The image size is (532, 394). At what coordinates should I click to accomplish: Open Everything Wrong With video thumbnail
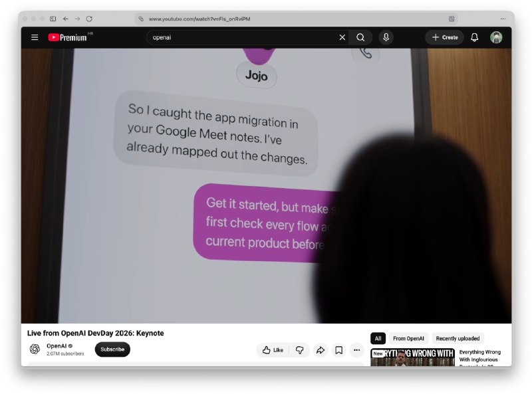pos(412,357)
